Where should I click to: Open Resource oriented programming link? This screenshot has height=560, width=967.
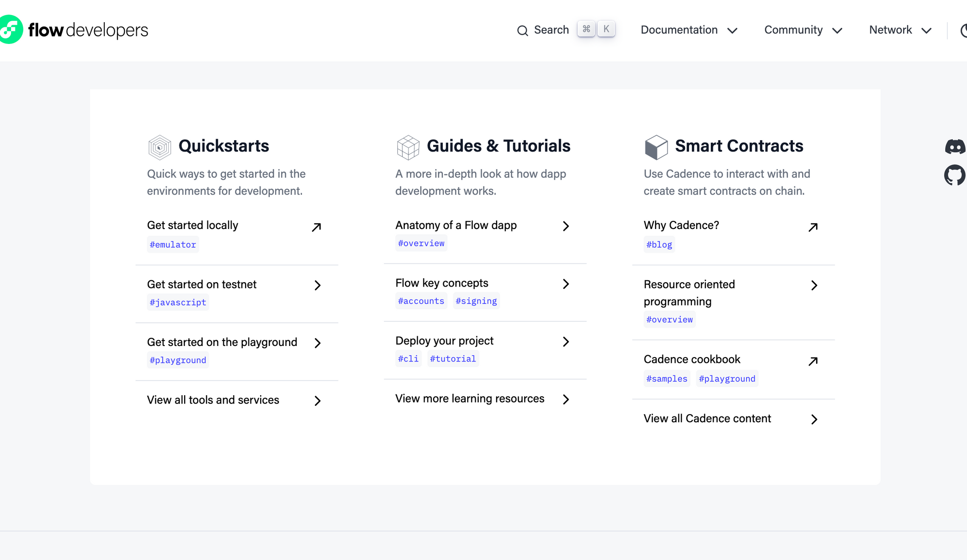point(689,293)
